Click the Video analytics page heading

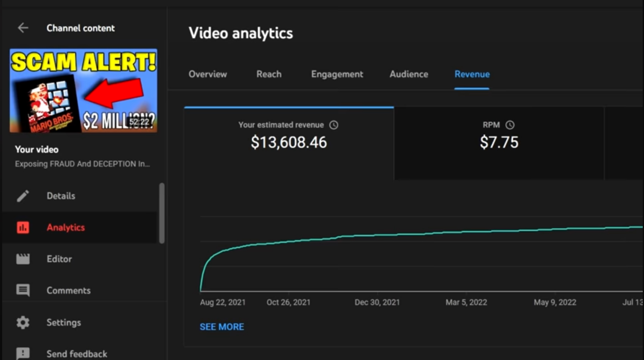(x=241, y=33)
